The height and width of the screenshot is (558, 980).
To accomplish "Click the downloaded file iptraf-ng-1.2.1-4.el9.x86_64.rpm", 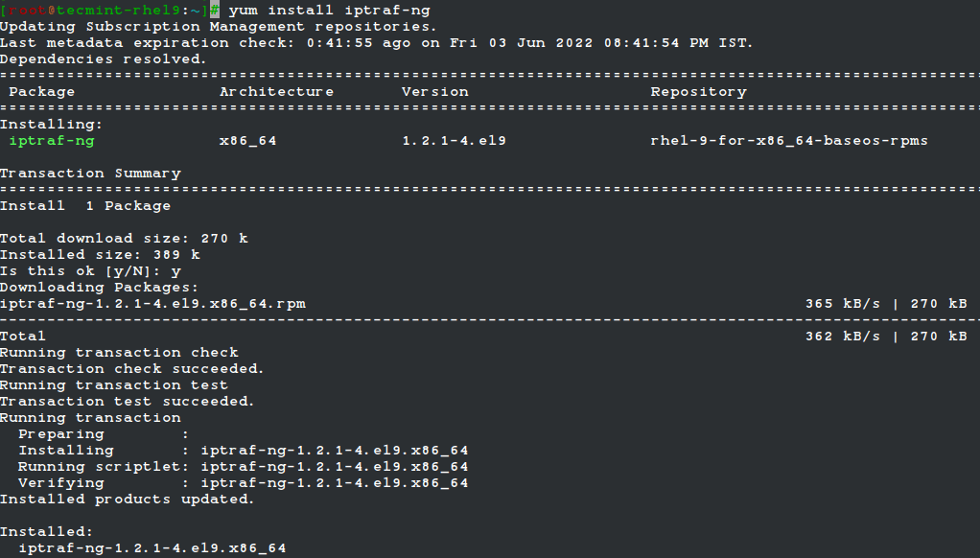I will click(152, 304).
